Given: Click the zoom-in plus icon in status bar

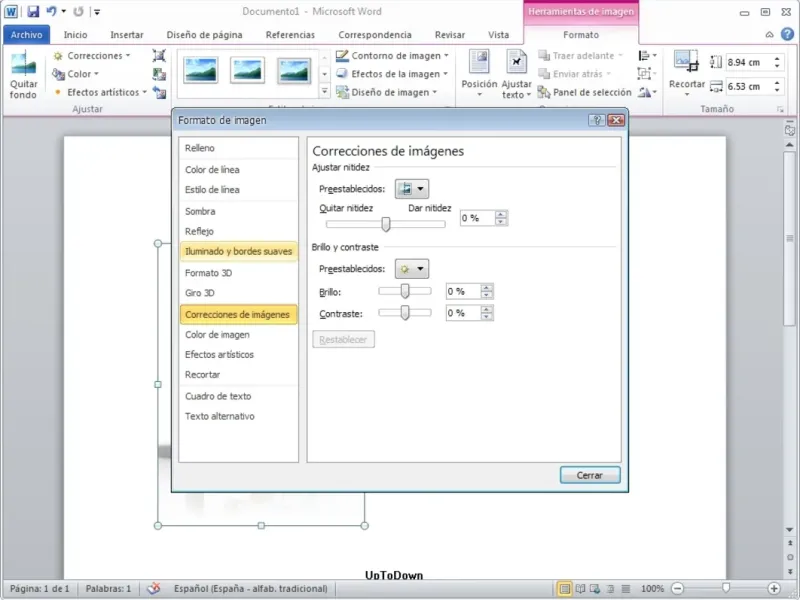Looking at the screenshot, I should pyautogui.click(x=773, y=588).
